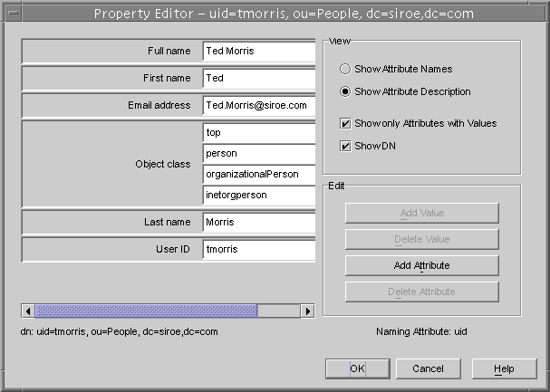
Task: Click the horizontal scrollbar thumb
Action: click(x=146, y=311)
